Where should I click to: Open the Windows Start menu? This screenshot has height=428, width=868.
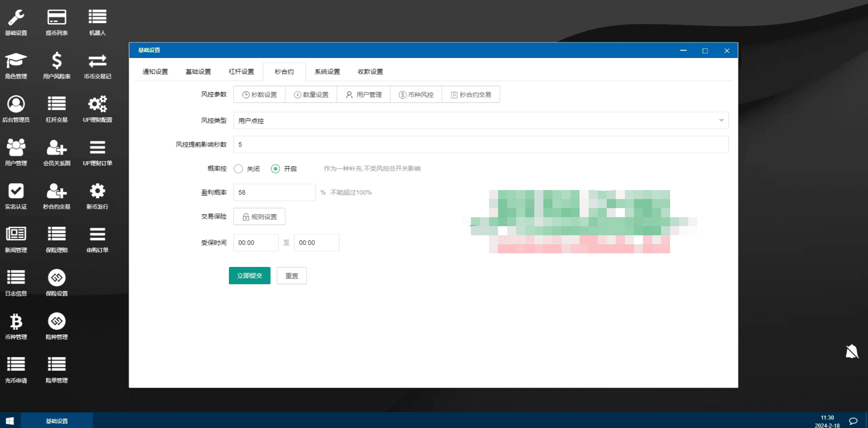pos(10,421)
